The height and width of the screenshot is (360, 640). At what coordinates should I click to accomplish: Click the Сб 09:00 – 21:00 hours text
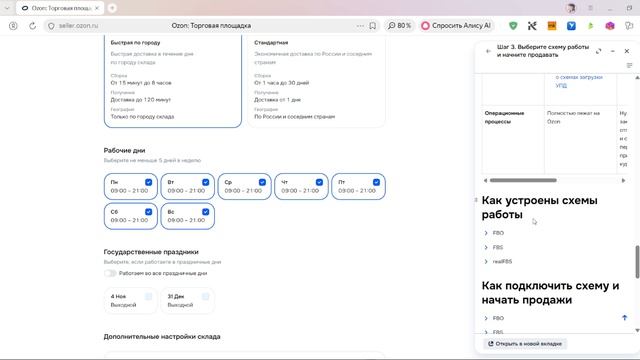pyautogui.click(x=129, y=220)
